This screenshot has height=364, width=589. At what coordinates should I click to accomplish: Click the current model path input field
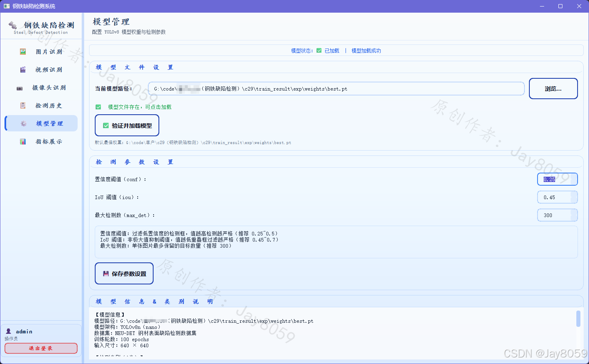(x=336, y=89)
